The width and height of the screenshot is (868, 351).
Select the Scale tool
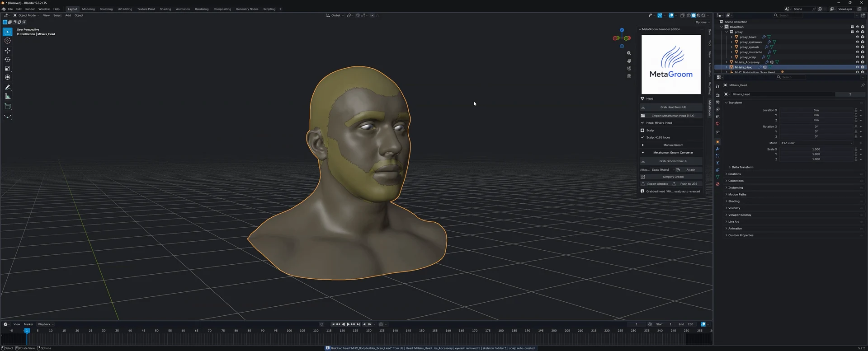pos(8,69)
